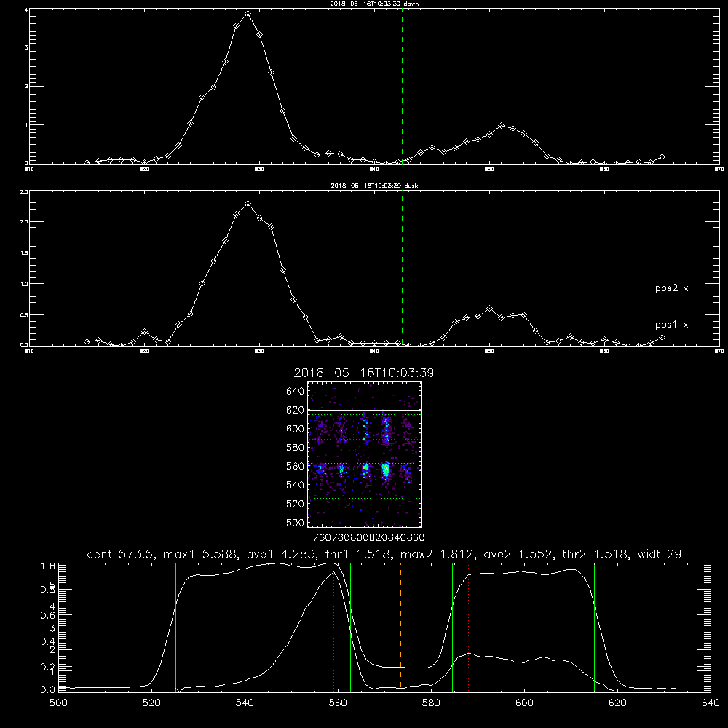728x728 pixels.
Task: Click the '2018-05-16T10:03:39 dusk' plot title
Action: coord(374,186)
